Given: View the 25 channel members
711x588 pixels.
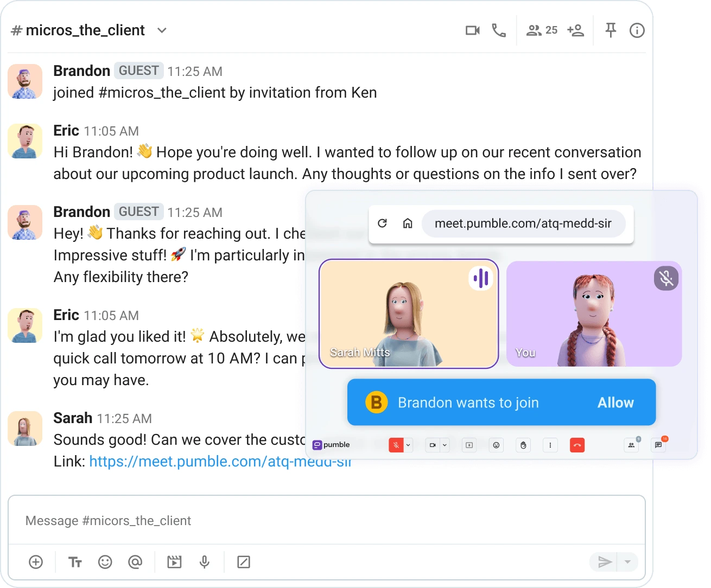Looking at the screenshot, I should tap(542, 30).
